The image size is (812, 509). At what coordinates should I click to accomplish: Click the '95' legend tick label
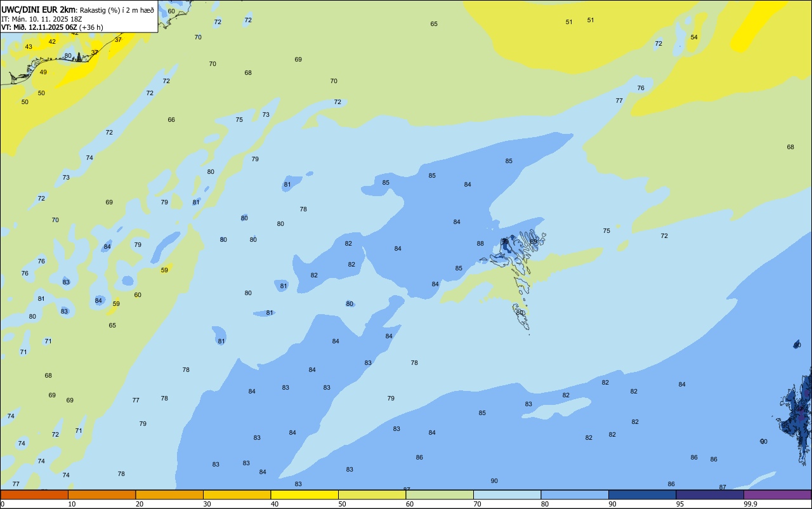click(x=679, y=504)
